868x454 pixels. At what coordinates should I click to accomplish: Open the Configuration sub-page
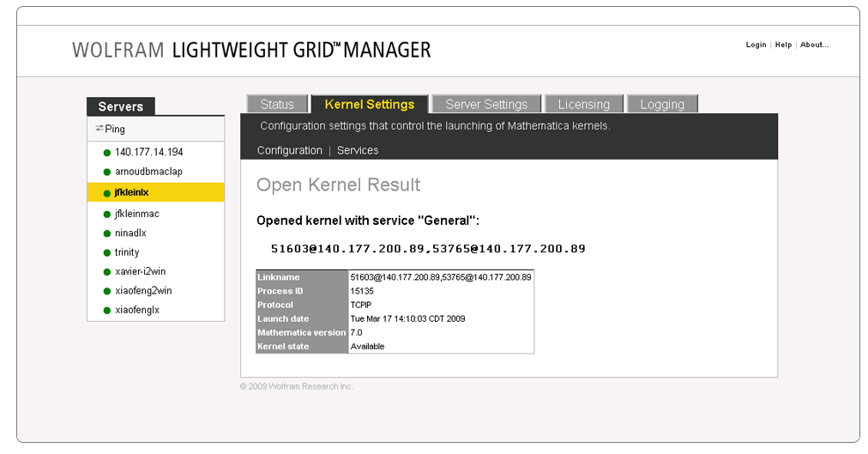click(x=290, y=150)
